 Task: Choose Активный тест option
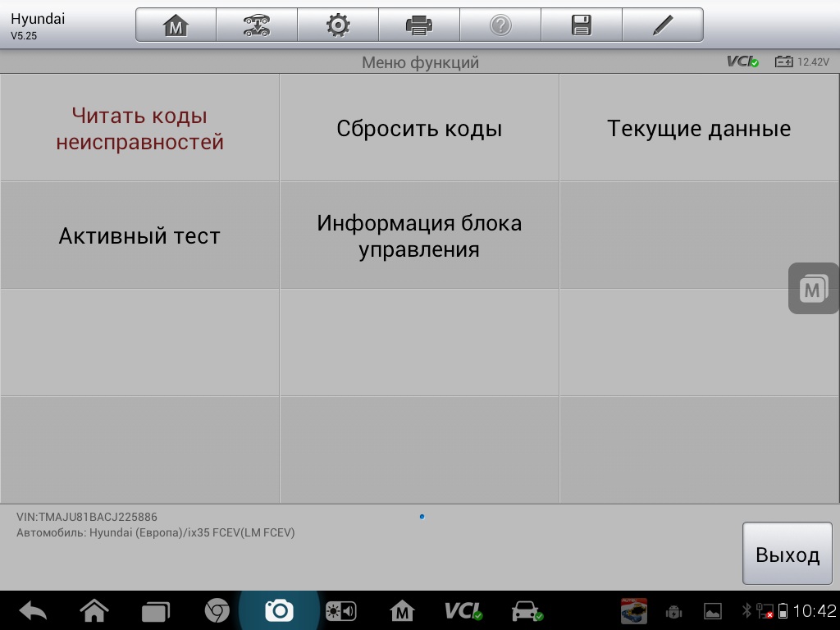tap(139, 236)
